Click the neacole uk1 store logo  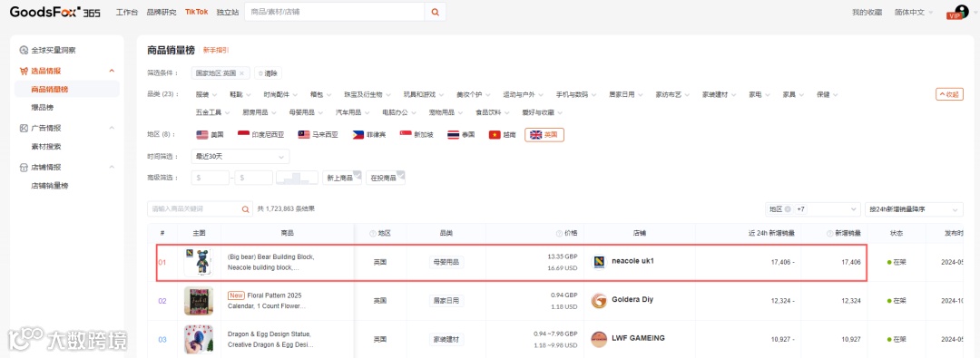(x=599, y=261)
